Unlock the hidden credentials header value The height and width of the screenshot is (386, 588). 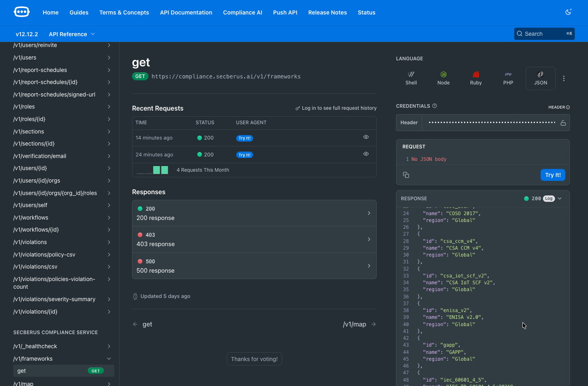pyautogui.click(x=563, y=123)
